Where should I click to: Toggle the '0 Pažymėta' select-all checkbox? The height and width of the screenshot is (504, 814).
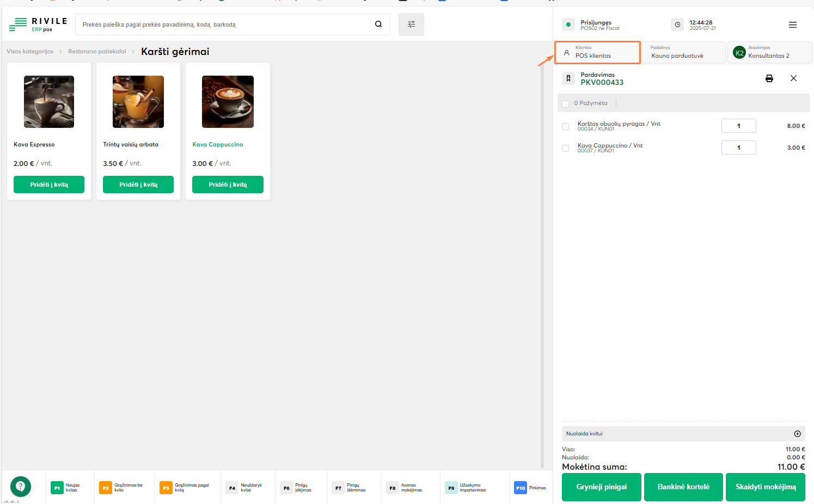pos(566,103)
